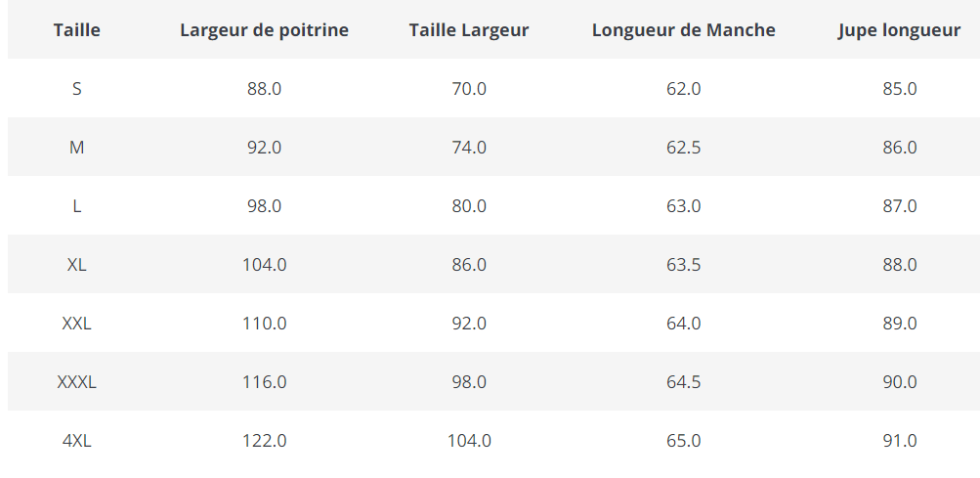Viewport: 980px width, 478px height.
Task: Select the L size row label
Action: tap(77, 206)
